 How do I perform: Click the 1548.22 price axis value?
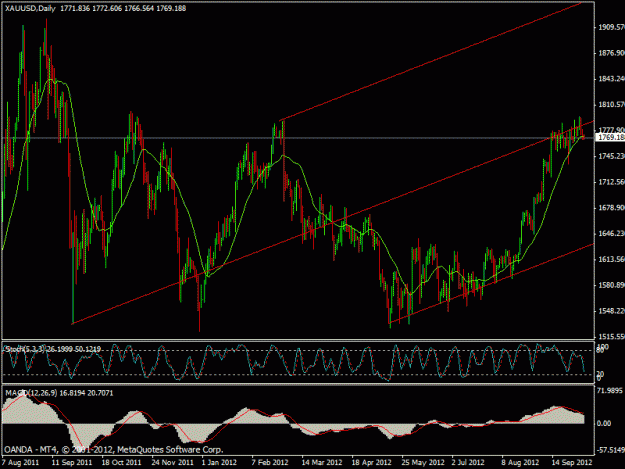pos(611,311)
